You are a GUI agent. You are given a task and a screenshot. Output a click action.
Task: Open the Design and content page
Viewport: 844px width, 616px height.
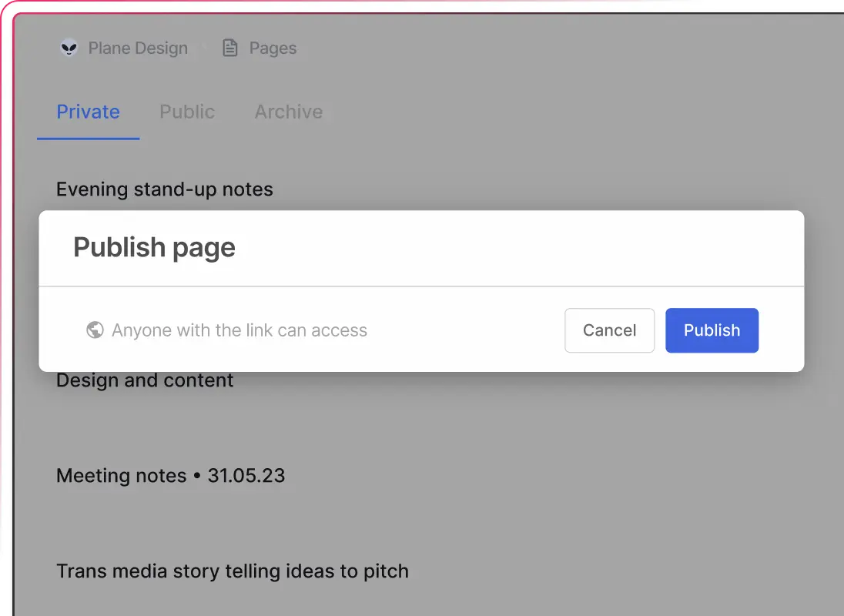click(x=144, y=380)
